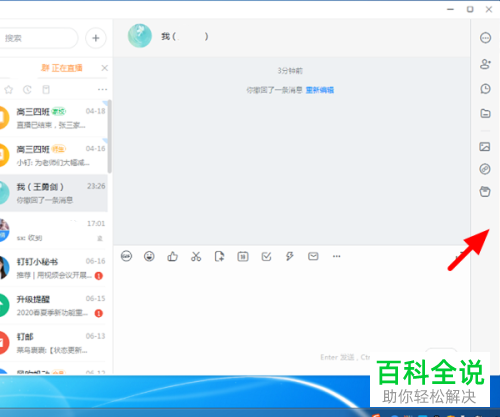Open shared links icon

coord(485,169)
